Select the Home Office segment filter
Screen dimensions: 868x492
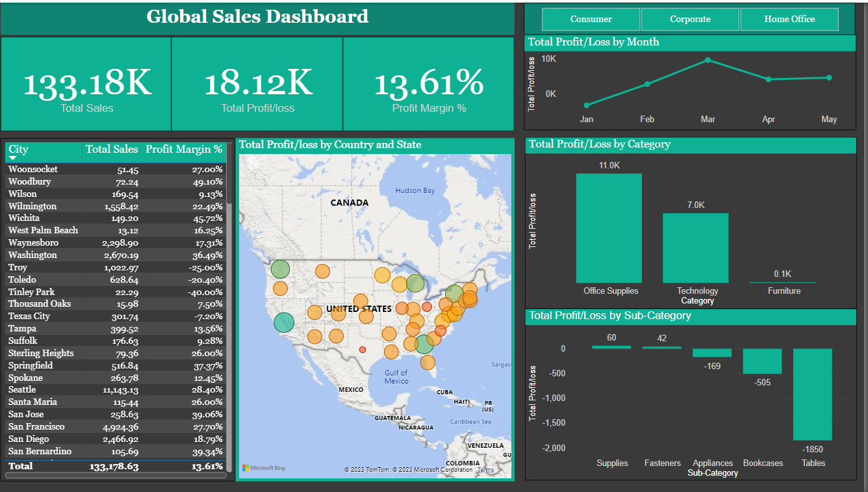(789, 19)
